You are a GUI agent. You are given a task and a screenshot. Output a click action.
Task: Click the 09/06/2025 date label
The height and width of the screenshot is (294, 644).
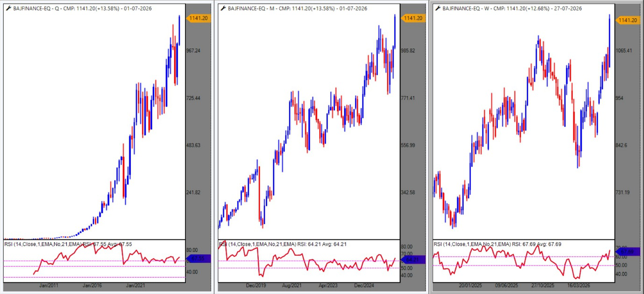click(507, 286)
